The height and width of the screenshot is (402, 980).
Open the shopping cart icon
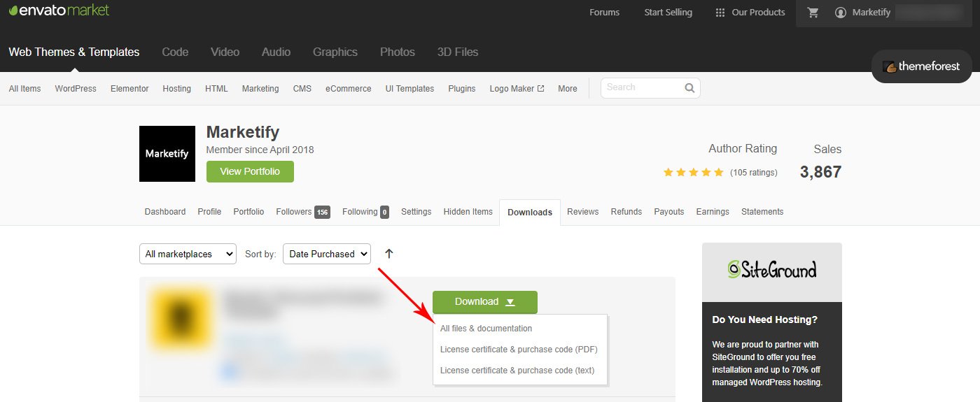click(x=813, y=13)
